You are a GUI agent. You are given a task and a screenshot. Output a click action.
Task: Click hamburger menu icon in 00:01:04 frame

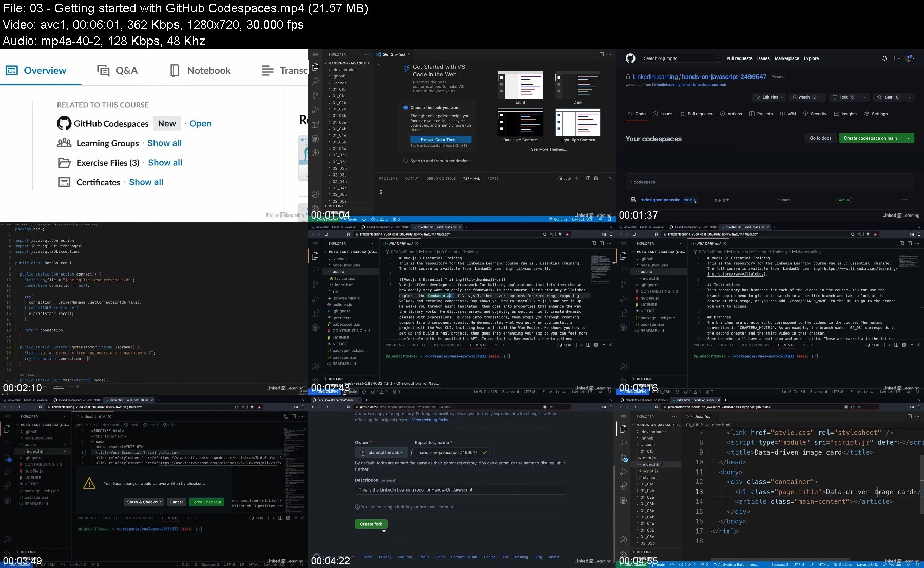(315, 54)
